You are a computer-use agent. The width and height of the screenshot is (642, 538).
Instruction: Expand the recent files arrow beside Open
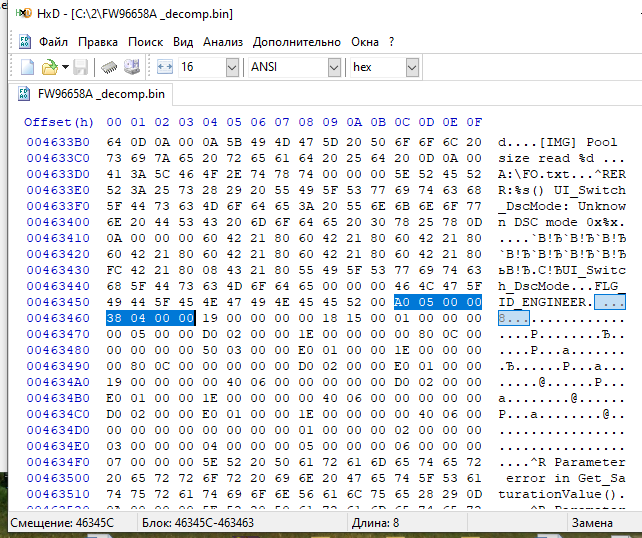pyautogui.click(x=65, y=67)
